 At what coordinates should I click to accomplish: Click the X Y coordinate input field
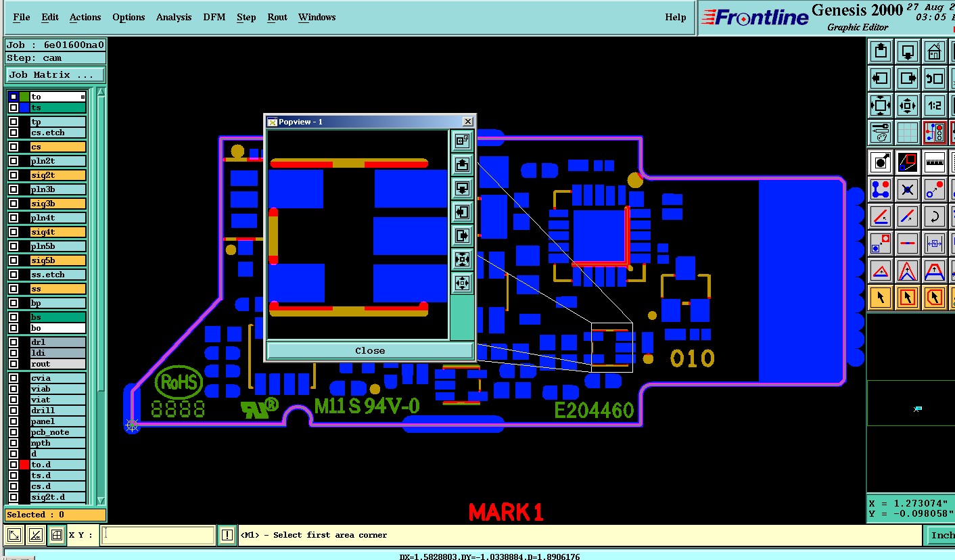coord(158,535)
